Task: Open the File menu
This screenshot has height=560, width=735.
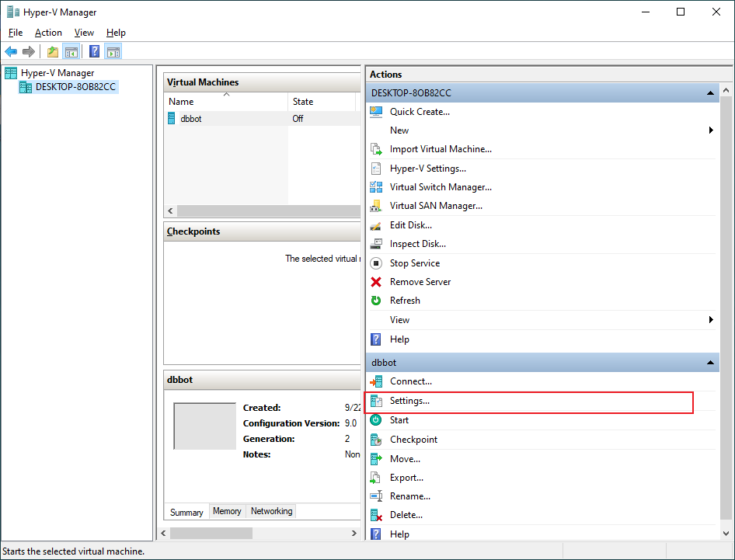Action: [x=16, y=33]
